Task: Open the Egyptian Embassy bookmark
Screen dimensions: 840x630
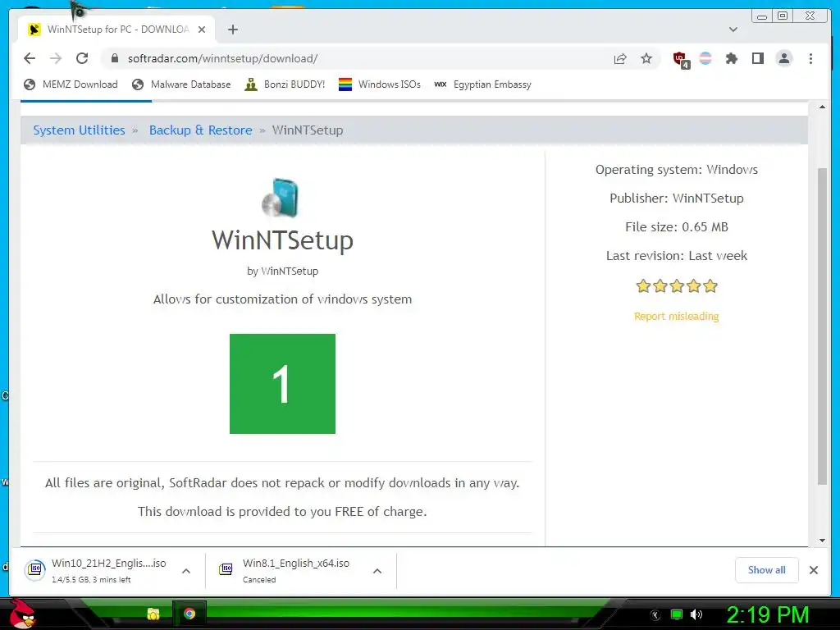Action: 483,84
